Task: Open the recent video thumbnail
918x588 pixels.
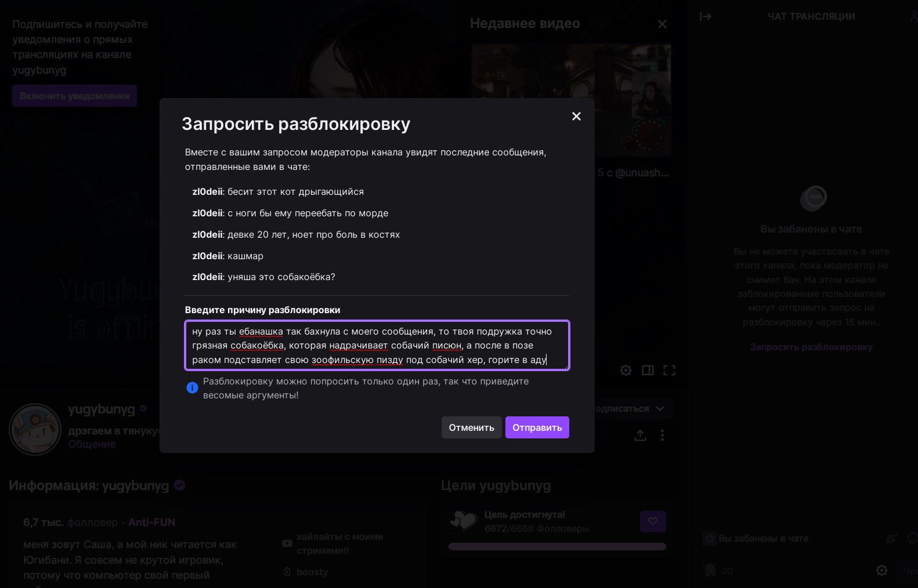Action: [571, 100]
